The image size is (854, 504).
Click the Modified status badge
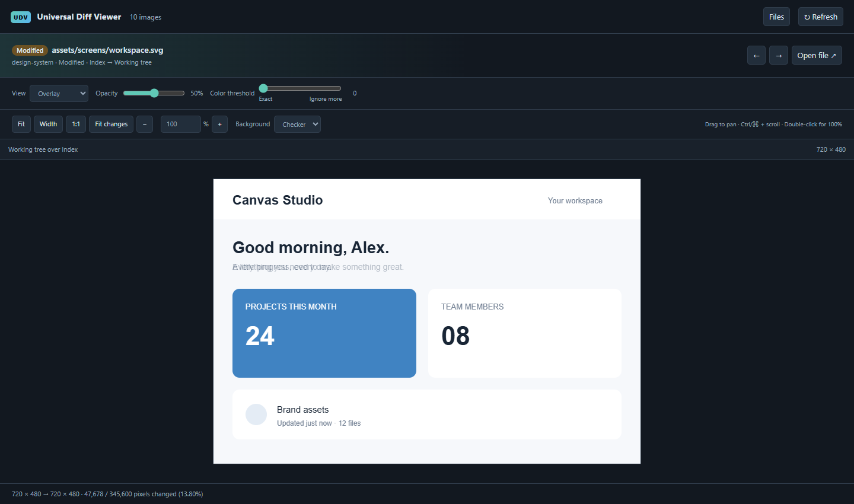(x=30, y=50)
